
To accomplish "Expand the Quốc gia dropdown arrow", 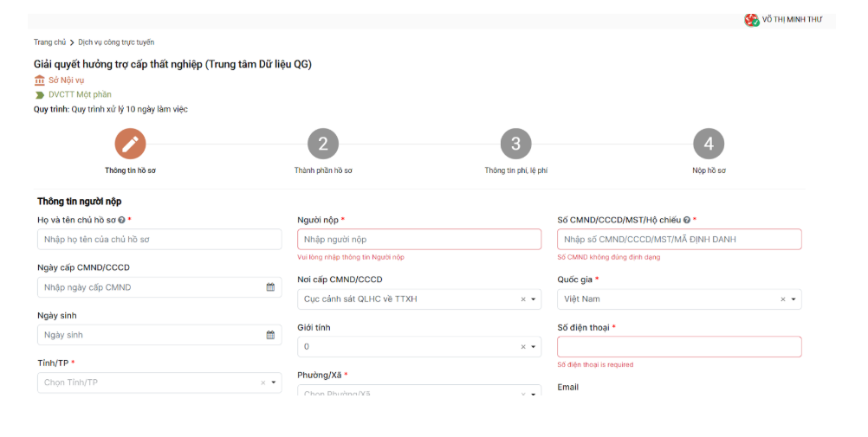I will tap(793, 299).
